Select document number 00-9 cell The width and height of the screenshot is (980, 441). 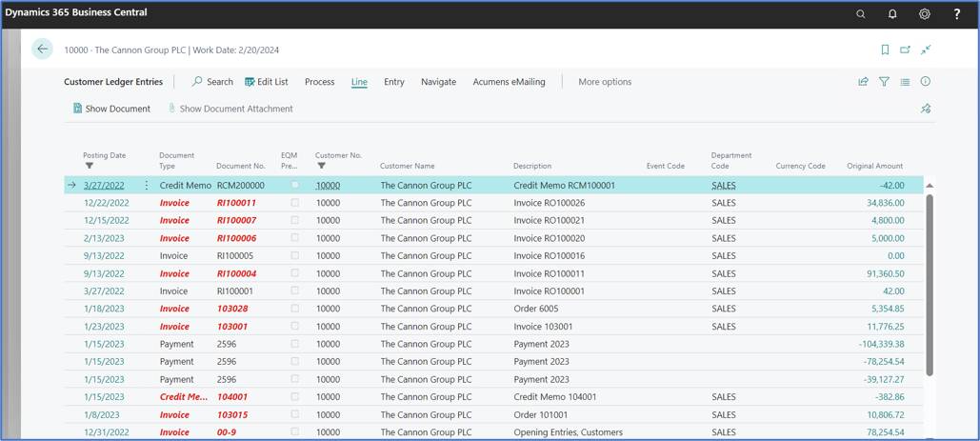pos(227,432)
